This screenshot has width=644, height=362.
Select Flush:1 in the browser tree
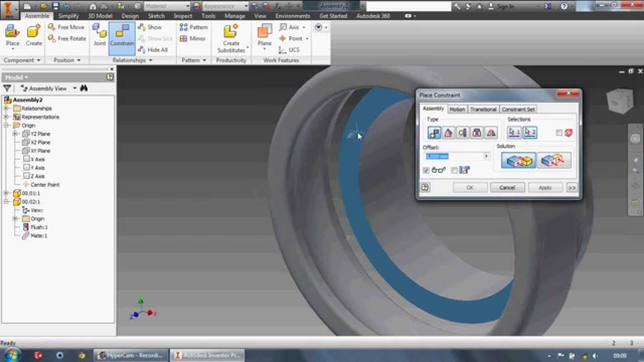39,227
